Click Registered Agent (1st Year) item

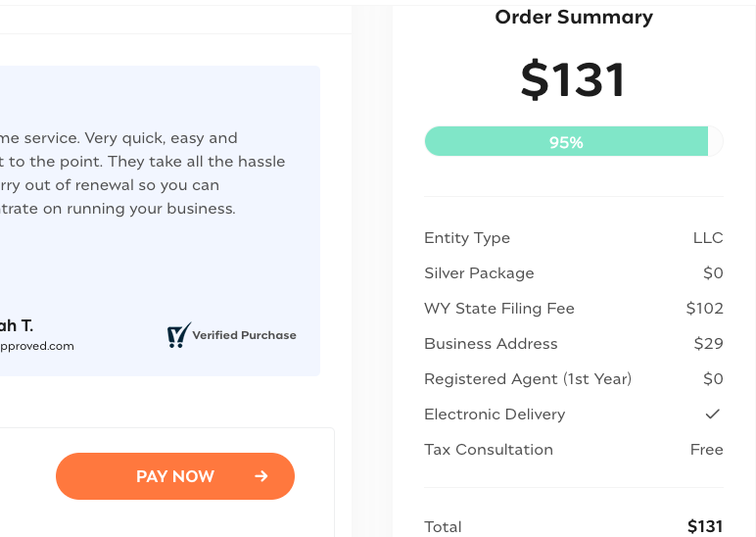(x=528, y=379)
